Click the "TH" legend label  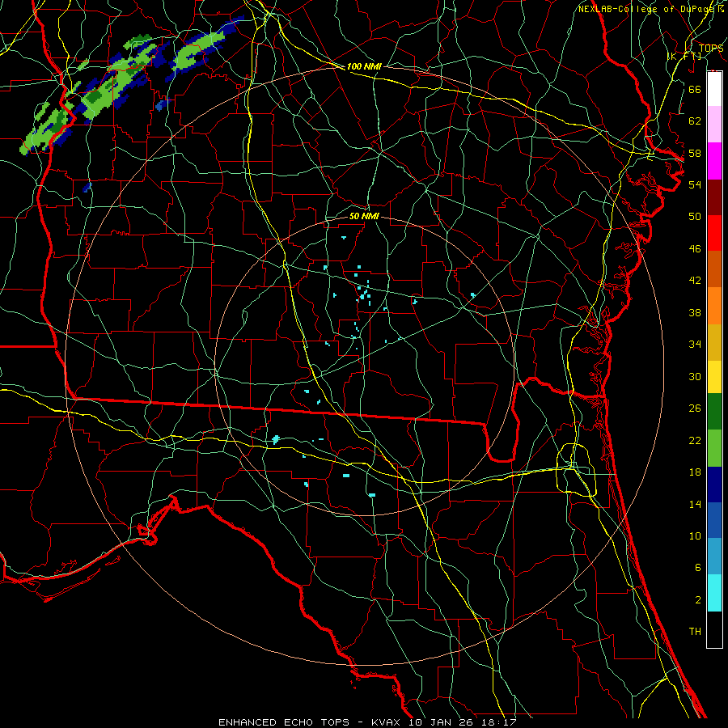695,632
